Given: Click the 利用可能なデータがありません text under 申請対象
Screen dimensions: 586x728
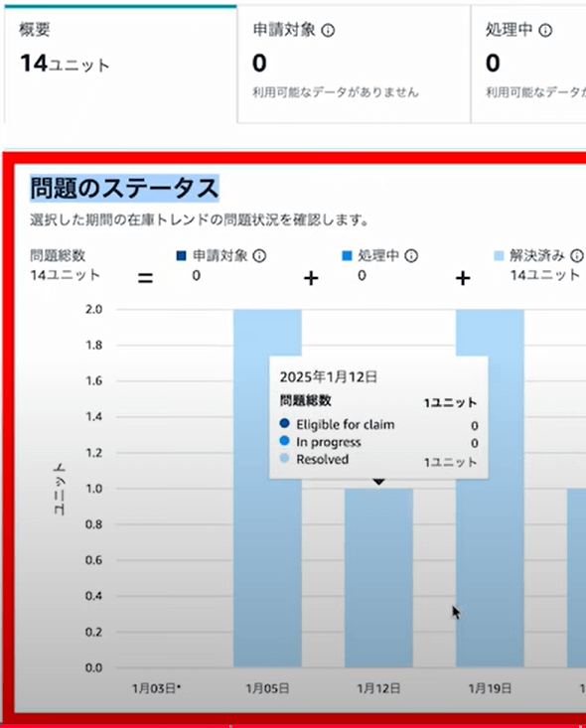Looking at the screenshot, I should (336, 92).
